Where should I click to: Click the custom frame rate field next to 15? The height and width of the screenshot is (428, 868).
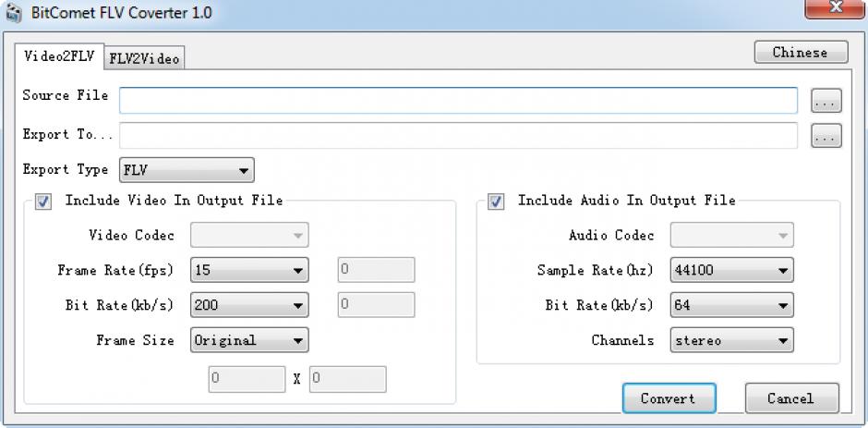pos(376,270)
